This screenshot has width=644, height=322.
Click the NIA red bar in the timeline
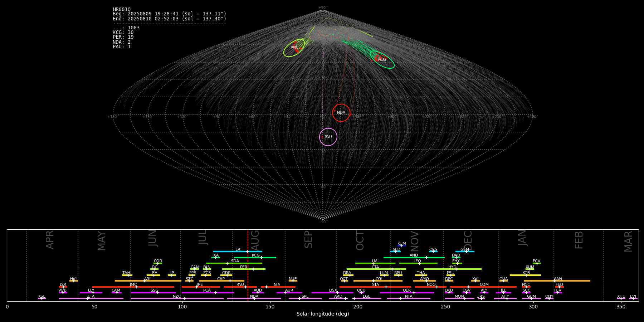278,287
